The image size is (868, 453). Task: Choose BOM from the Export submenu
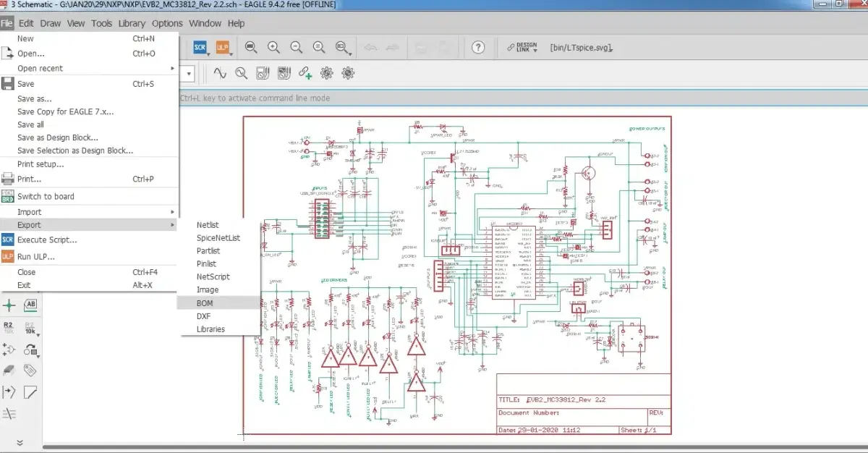pyautogui.click(x=205, y=303)
